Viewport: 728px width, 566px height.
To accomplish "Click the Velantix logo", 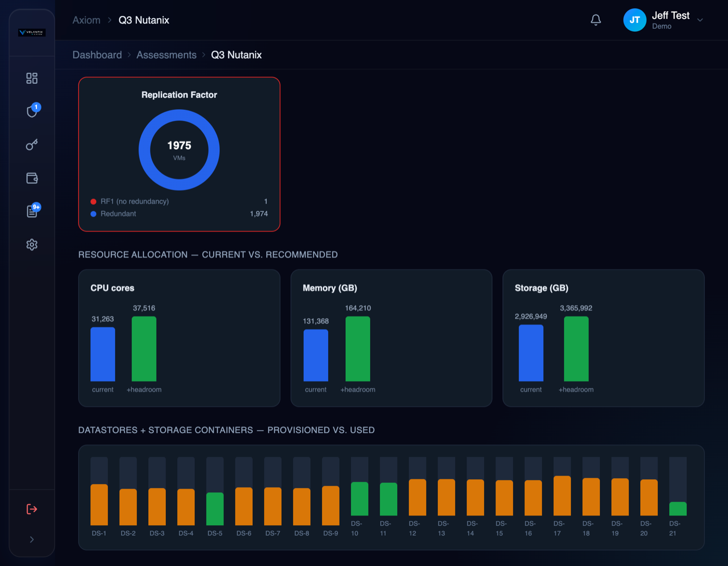I will [x=32, y=33].
